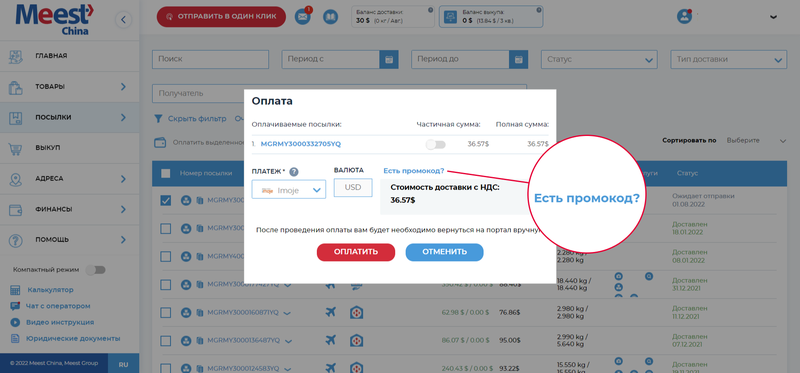The width and height of the screenshot is (800, 373).
Task: Click delivery type icon in MGRMY300016087IYQ row
Action: [357, 312]
